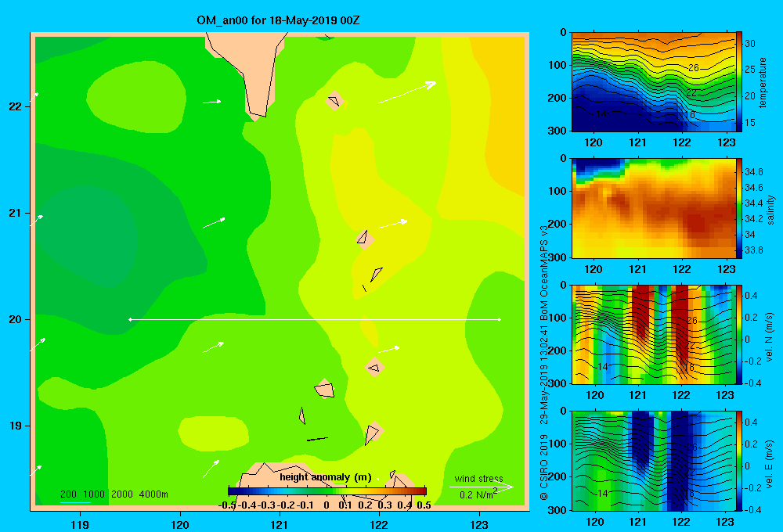Click the 26 isotherm label in temperature plot
783x532 pixels.
(x=694, y=67)
